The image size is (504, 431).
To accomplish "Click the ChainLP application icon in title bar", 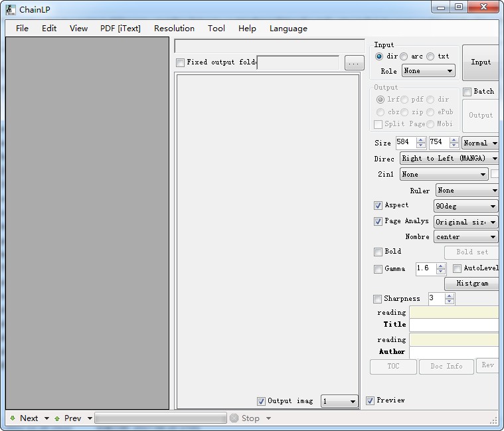I will click(x=11, y=10).
